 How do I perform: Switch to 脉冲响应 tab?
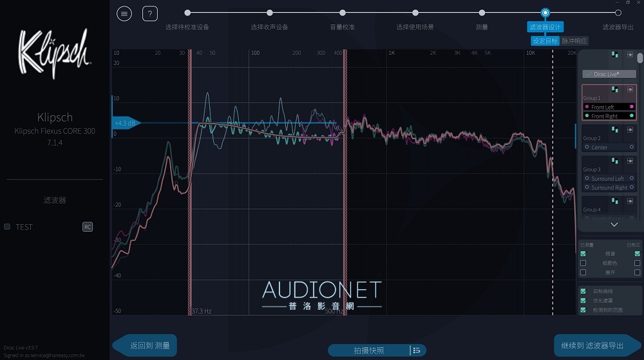point(574,41)
